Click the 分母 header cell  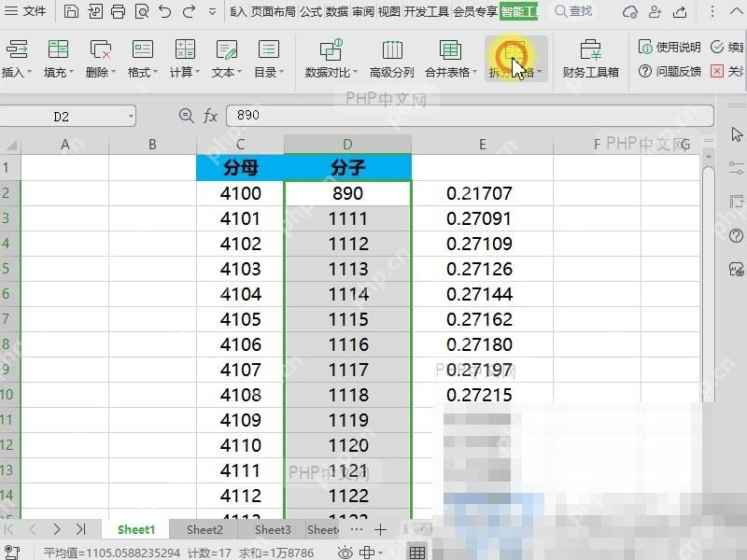click(241, 168)
